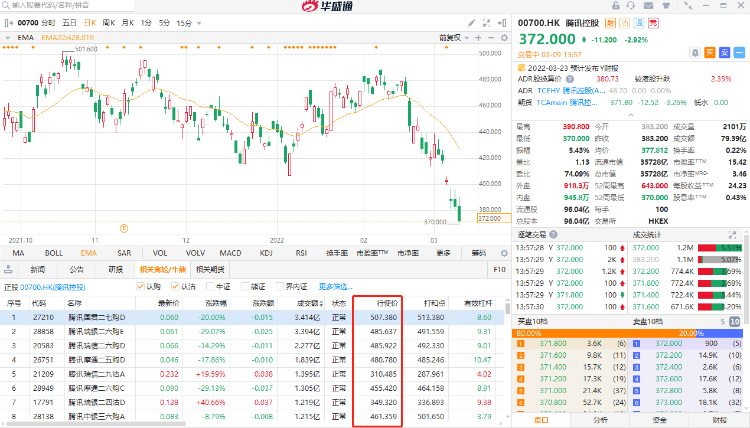Collapse the EMA indicator triangle

8,38
